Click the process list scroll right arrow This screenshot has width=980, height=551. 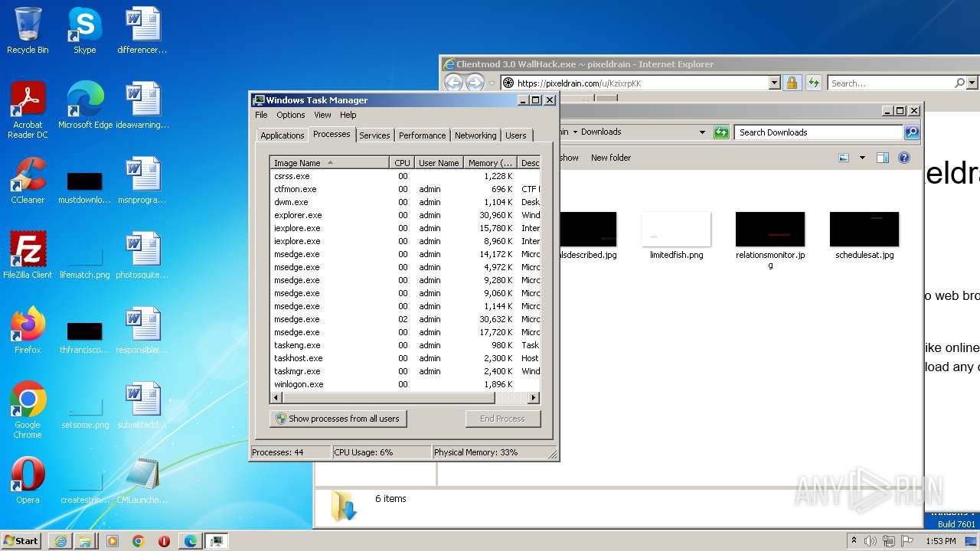pyautogui.click(x=534, y=398)
